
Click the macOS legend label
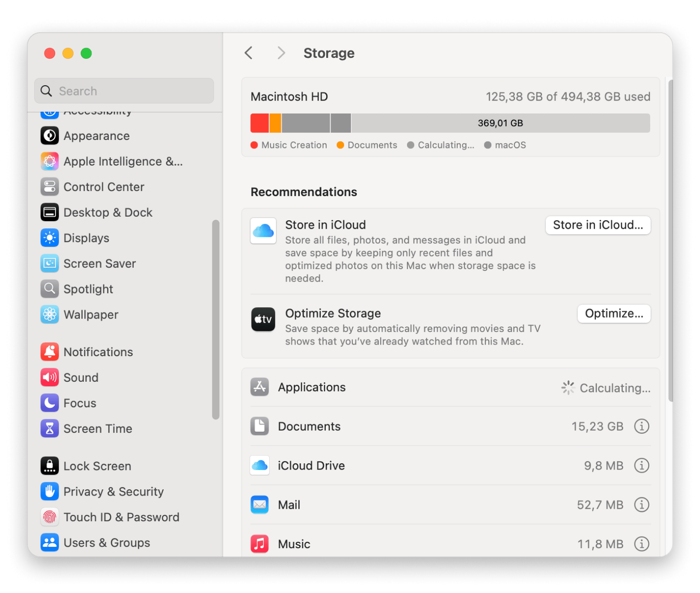[510, 145]
